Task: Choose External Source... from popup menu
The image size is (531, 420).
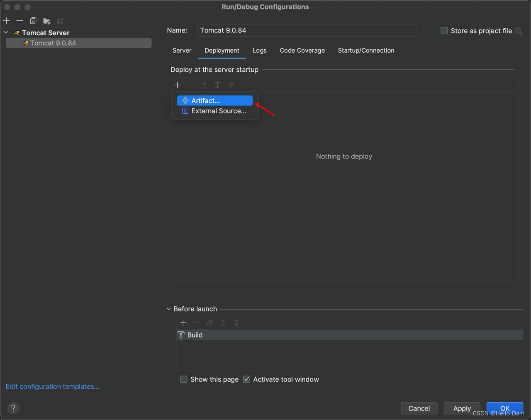Action: pos(215,111)
